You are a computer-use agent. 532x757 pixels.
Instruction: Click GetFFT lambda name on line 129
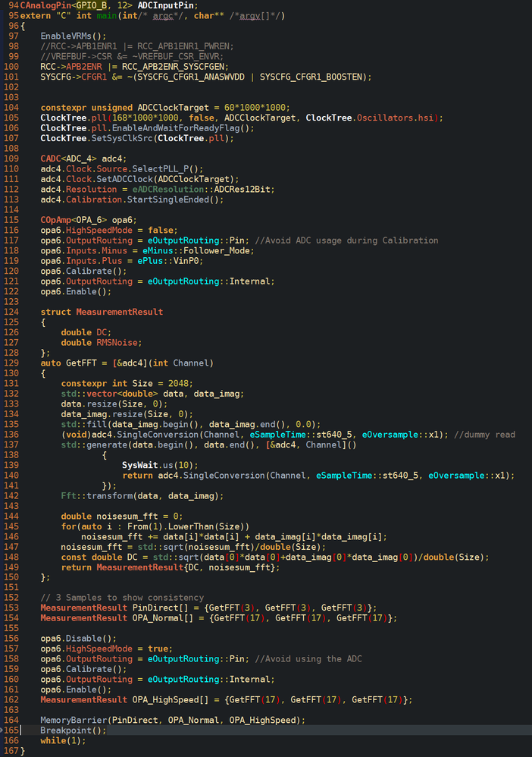(81, 363)
